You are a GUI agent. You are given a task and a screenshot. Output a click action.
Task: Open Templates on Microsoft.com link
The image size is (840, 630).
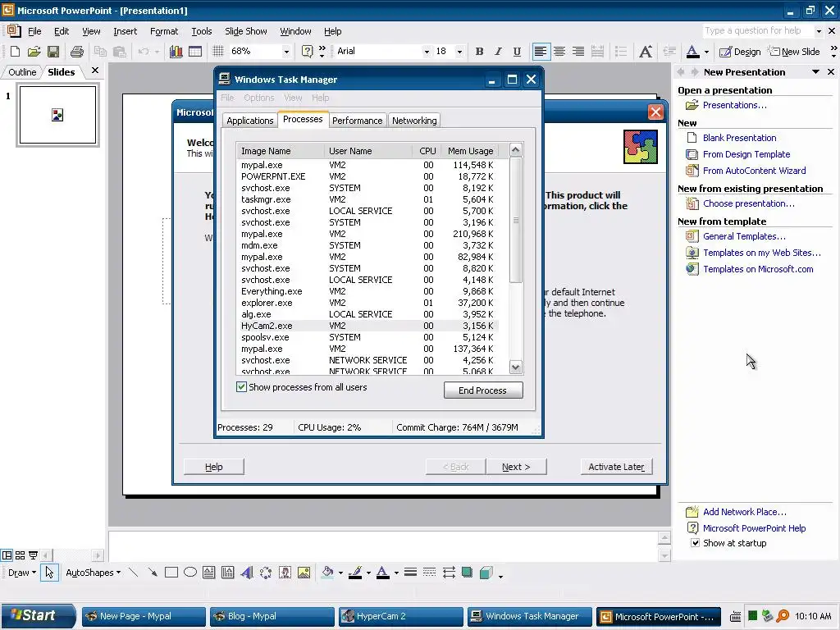click(x=758, y=269)
